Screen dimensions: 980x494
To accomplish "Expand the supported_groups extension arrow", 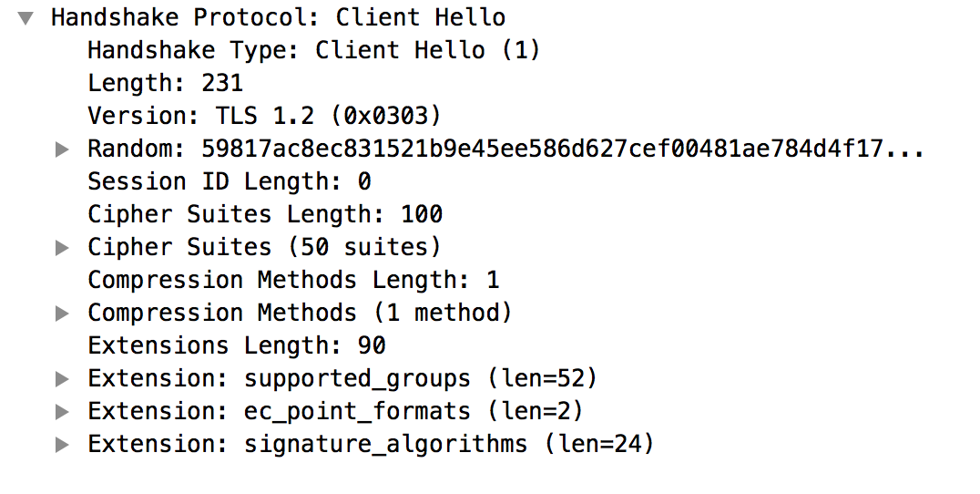I will click(62, 379).
